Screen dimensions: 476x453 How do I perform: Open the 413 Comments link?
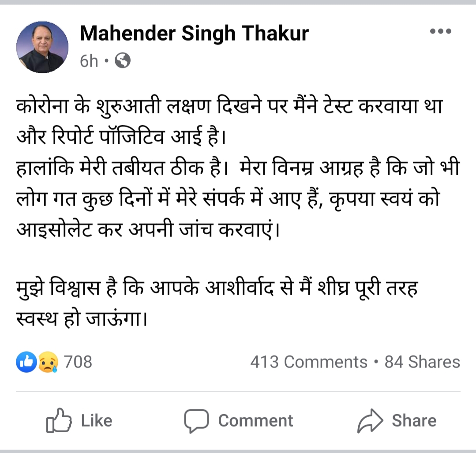coord(308,362)
